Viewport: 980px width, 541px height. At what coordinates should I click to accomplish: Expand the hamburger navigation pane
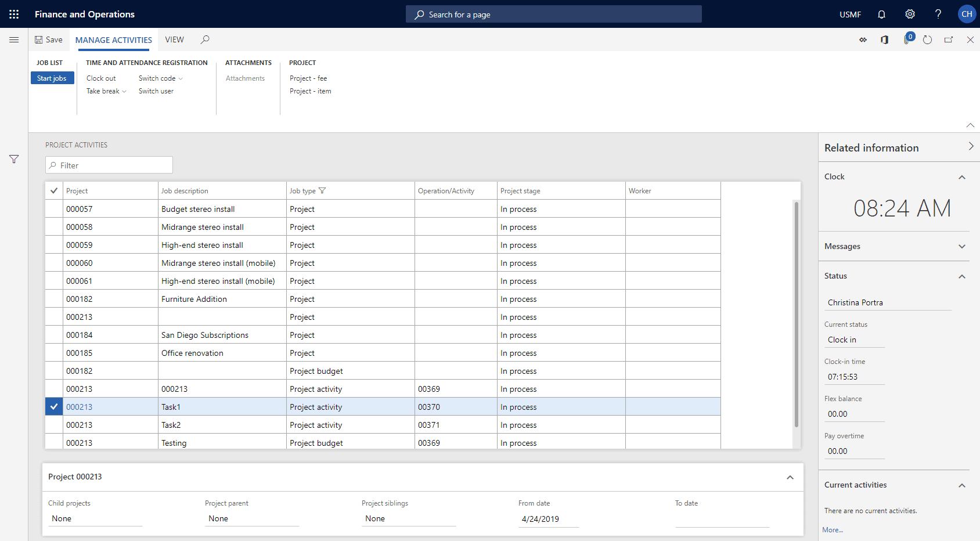coord(14,39)
